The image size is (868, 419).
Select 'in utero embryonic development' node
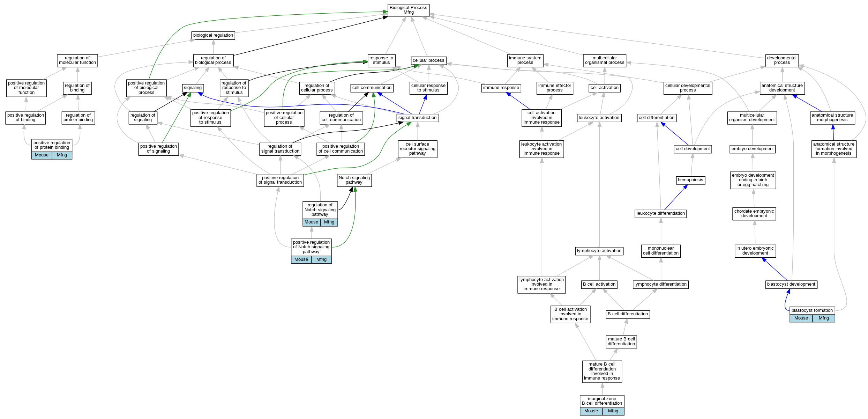[755, 251]
